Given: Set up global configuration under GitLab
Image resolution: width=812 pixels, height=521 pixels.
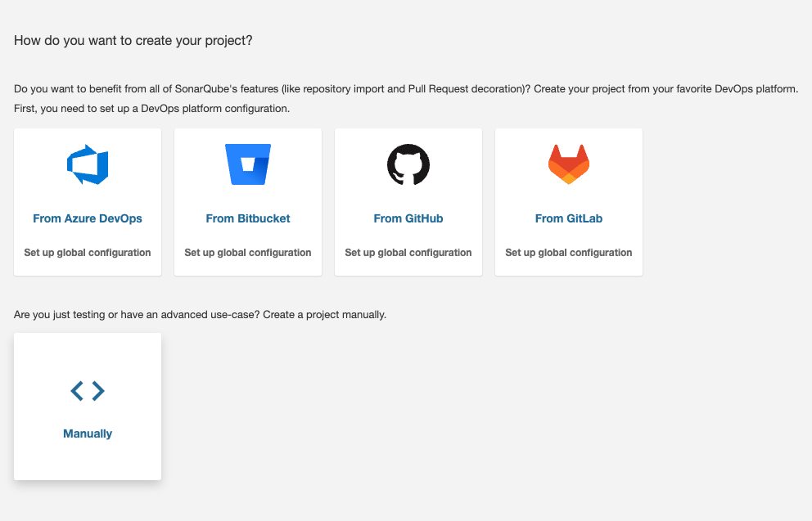Looking at the screenshot, I should 569,253.
